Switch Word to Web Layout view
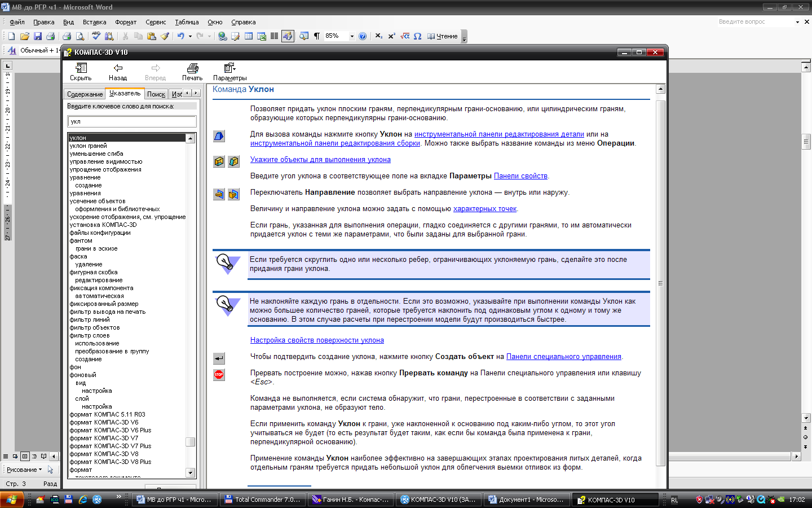Screen dimensions: 812x508 point(15,456)
